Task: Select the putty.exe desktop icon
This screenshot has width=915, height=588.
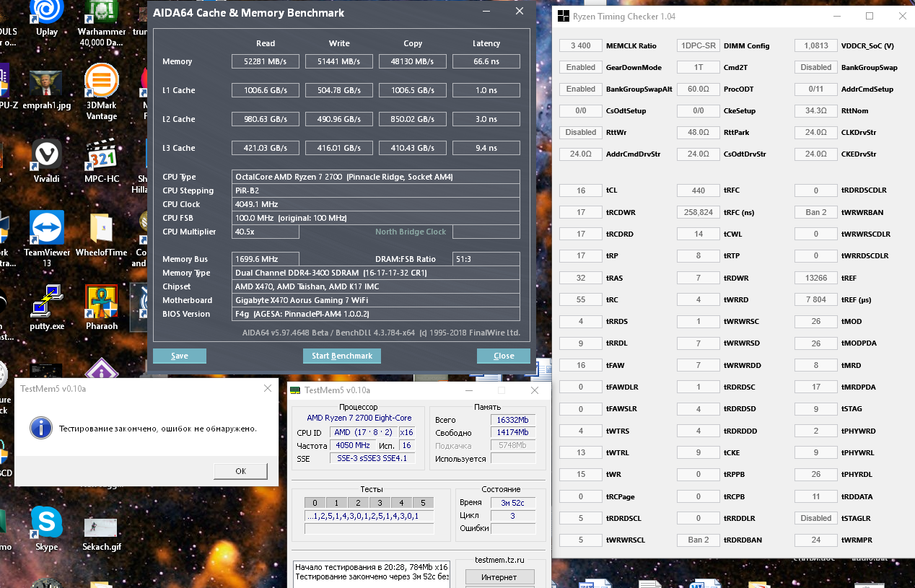Action: tap(47, 307)
